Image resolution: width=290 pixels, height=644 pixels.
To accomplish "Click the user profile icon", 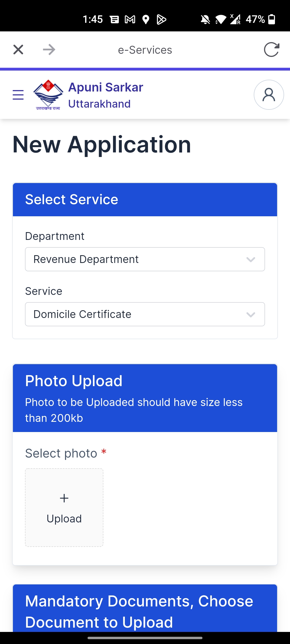I will (268, 94).
